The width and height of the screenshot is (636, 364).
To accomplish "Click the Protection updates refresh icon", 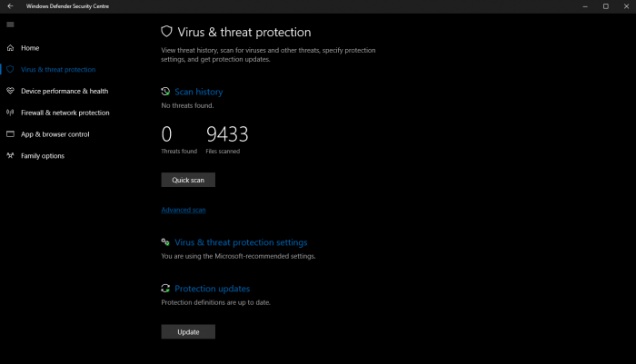I will pyautogui.click(x=165, y=289).
